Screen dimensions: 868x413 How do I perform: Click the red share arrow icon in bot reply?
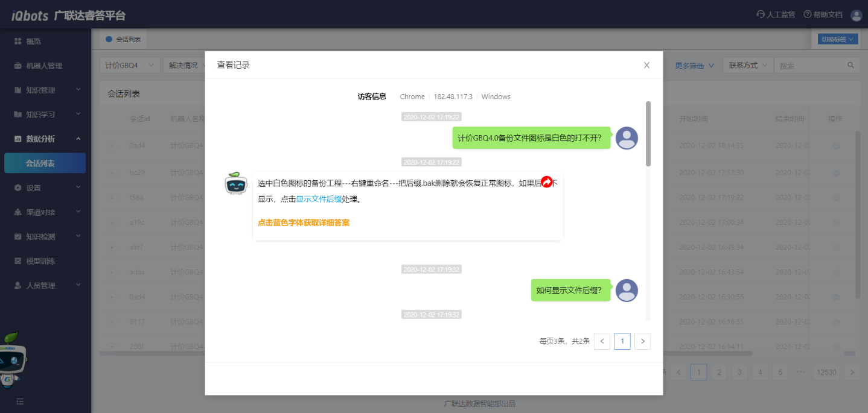coord(546,181)
